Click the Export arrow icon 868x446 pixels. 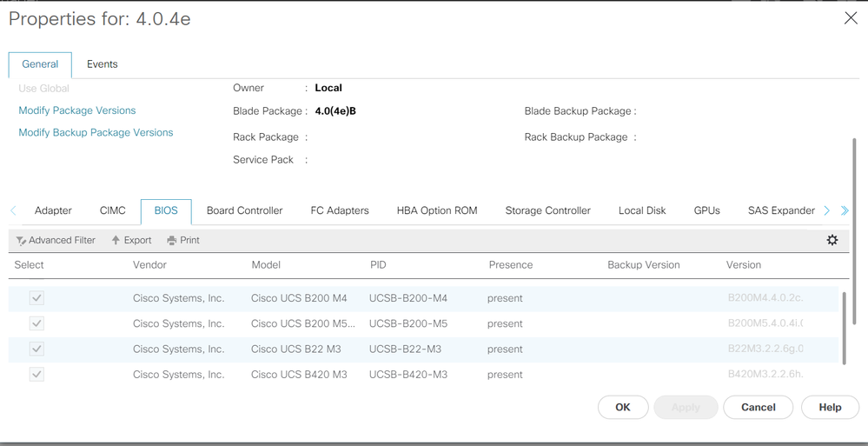116,240
